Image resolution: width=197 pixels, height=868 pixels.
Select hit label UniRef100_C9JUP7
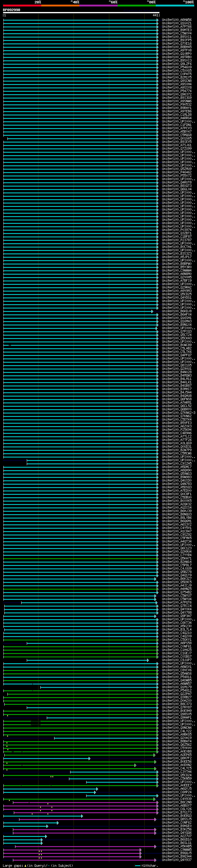177,660
